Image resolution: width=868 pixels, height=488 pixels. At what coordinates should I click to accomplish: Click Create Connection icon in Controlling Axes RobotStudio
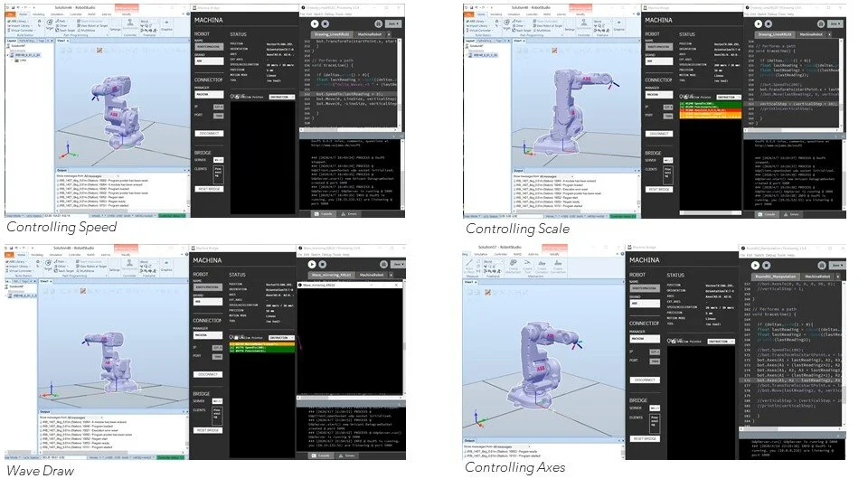coord(558,266)
